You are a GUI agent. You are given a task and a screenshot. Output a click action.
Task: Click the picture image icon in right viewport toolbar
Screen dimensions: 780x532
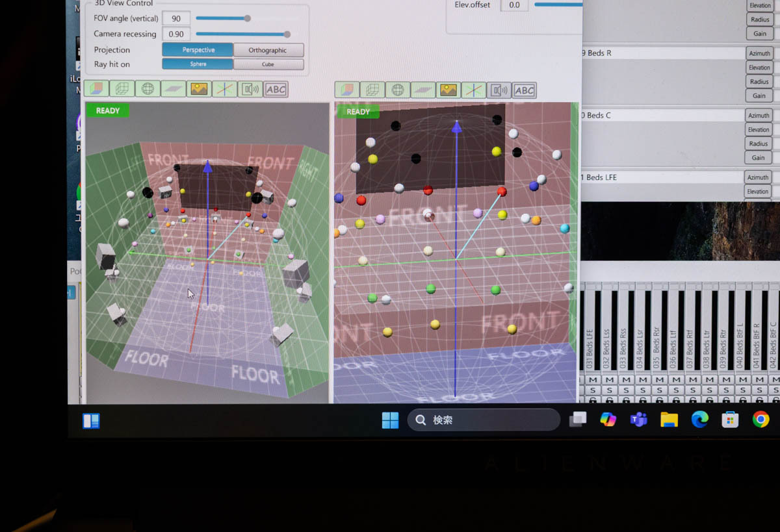tap(448, 90)
